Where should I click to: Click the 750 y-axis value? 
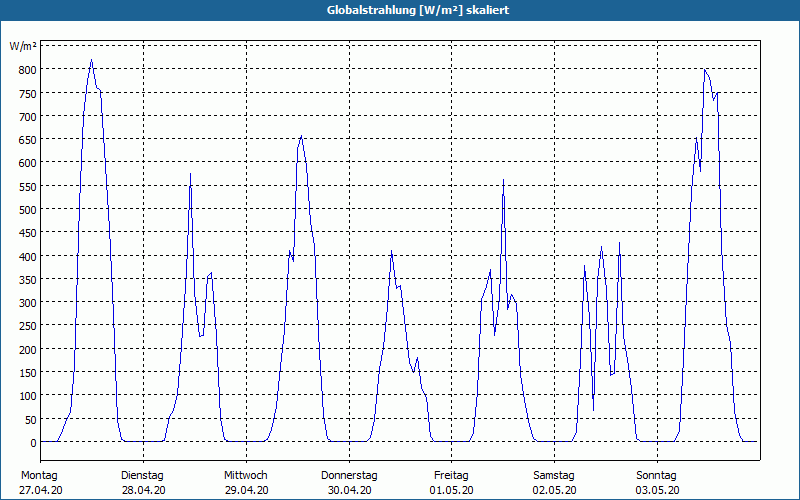(x=28, y=93)
